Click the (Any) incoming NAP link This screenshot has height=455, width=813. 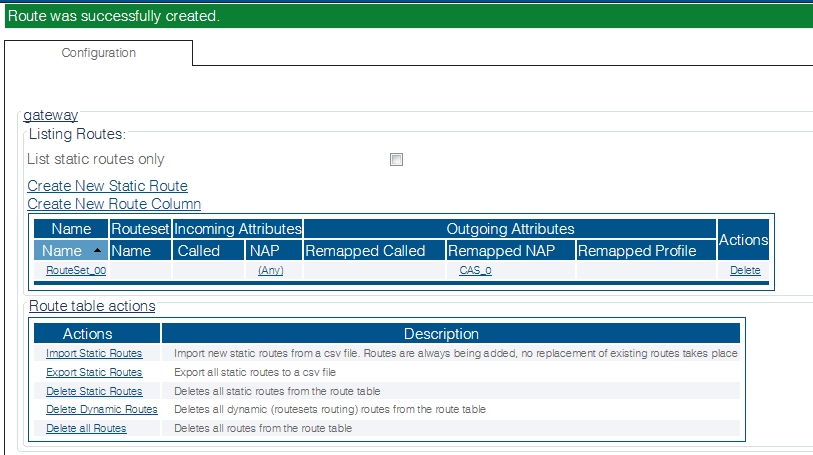[x=271, y=271]
